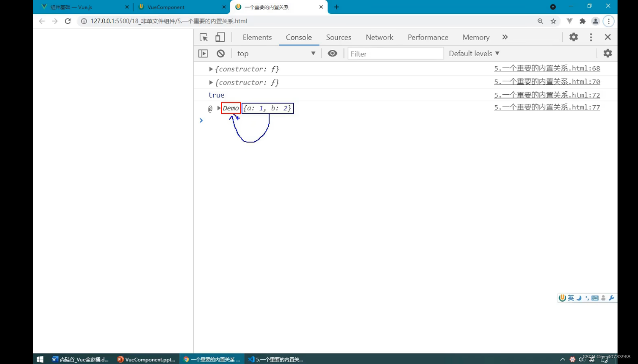
Task: Toggle punctuation mode on the IME bar
Action: tap(587, 298)
